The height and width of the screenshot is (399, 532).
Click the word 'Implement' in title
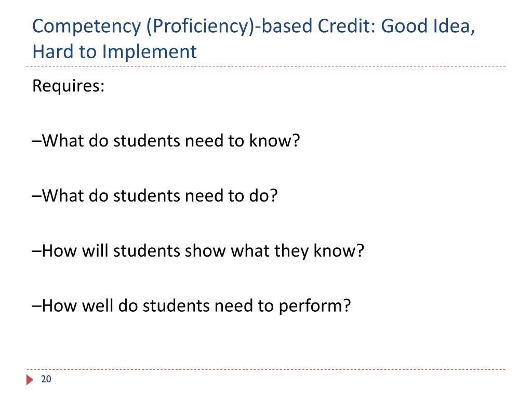149,52
